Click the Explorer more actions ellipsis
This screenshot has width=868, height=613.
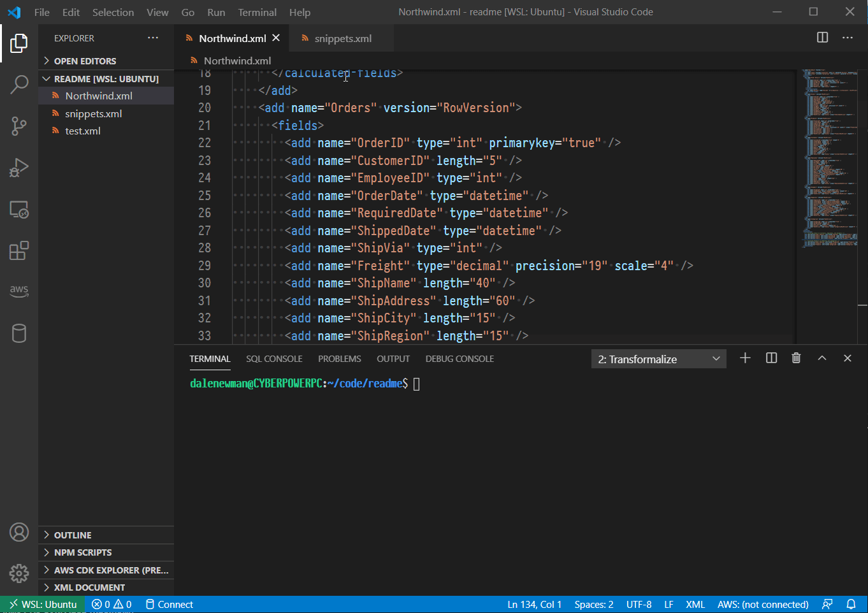point(153,38)
